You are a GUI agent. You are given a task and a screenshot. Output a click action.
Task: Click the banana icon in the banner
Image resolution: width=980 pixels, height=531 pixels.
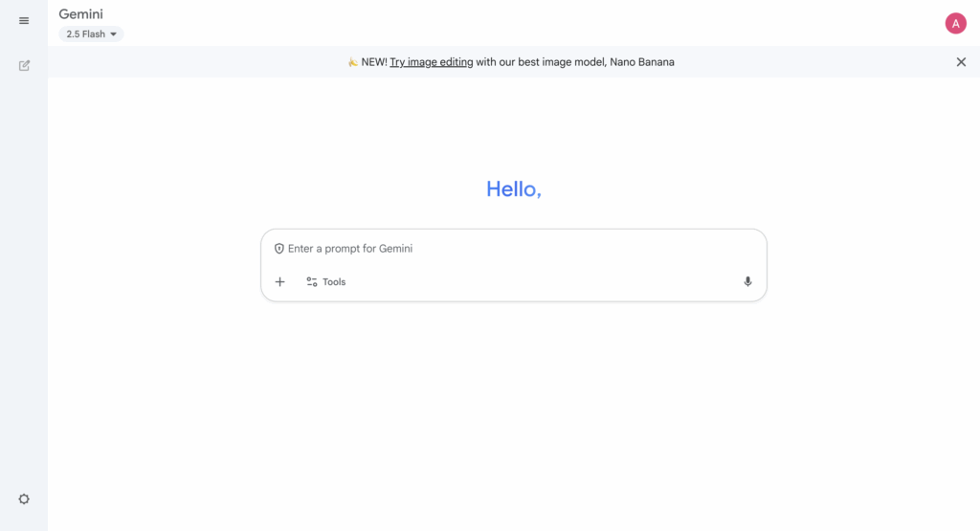(x=353, y=62)
